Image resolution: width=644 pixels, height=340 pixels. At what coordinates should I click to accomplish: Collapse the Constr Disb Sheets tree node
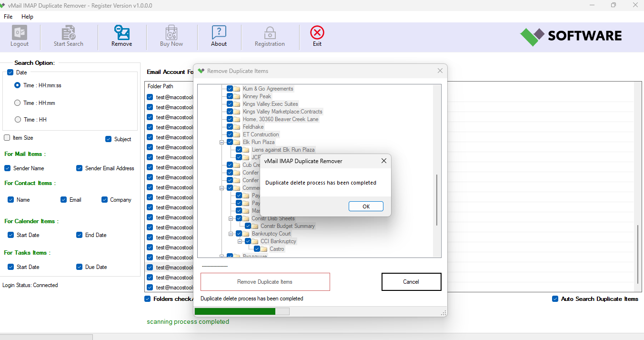tap(231, 218)
